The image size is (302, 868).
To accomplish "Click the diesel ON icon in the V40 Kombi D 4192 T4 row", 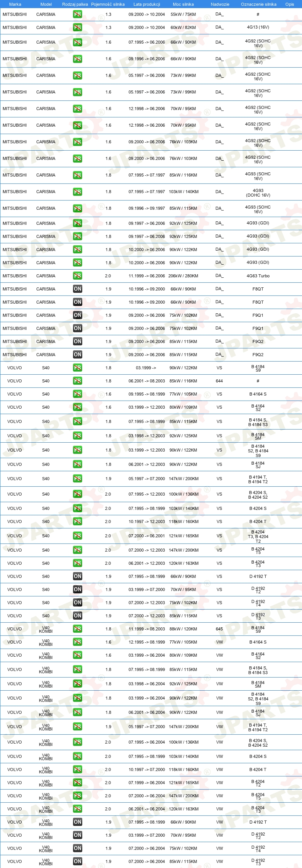I will point(77,848).
